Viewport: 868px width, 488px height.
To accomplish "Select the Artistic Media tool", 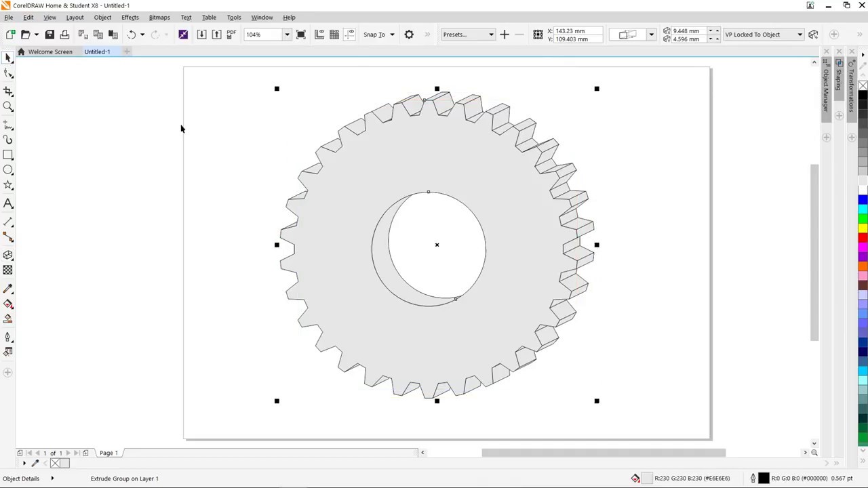I will [x=8, y=140].
